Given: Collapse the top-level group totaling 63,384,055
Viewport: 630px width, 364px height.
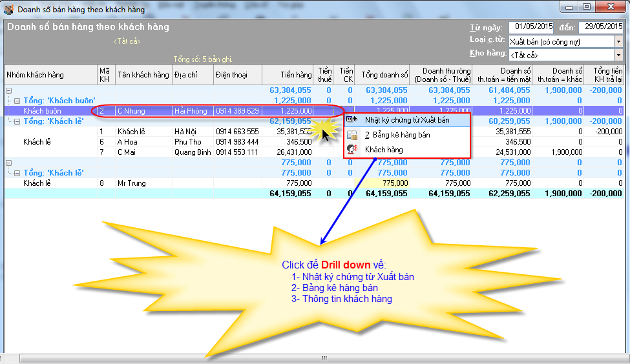Looking at the screenshot, I should click(x=8, y=90).
